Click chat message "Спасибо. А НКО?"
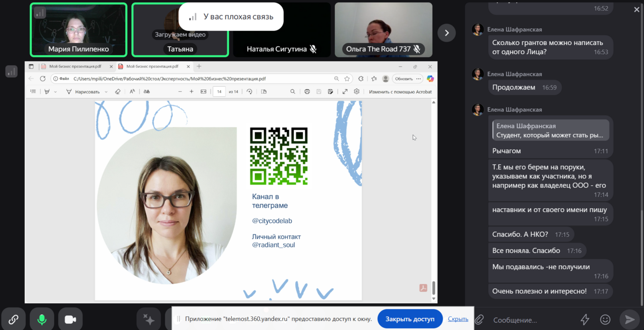 (531, 234)
